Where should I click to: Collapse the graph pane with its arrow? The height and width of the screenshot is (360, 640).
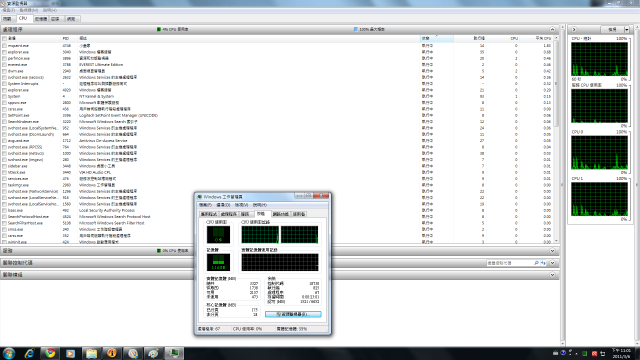pos(574,29)
